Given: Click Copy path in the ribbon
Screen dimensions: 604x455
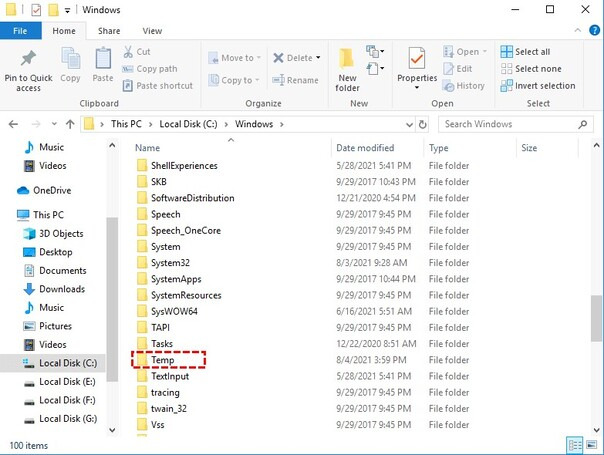Looking at the screenshot, I should point(150,69).
